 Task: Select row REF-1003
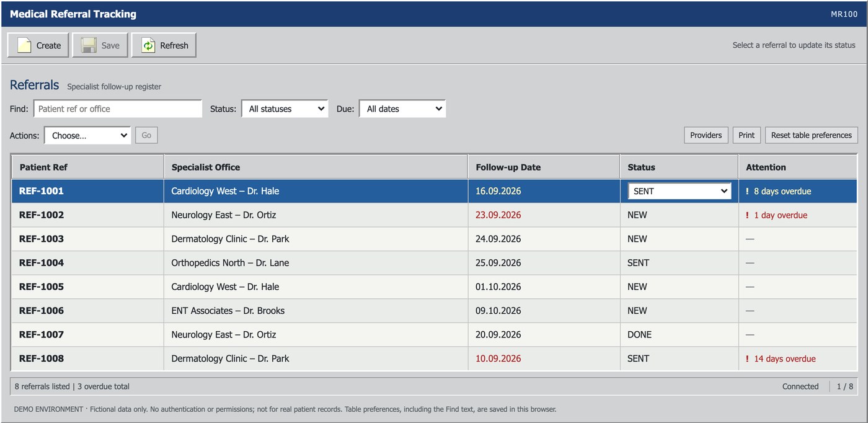(x=434, y=239)
